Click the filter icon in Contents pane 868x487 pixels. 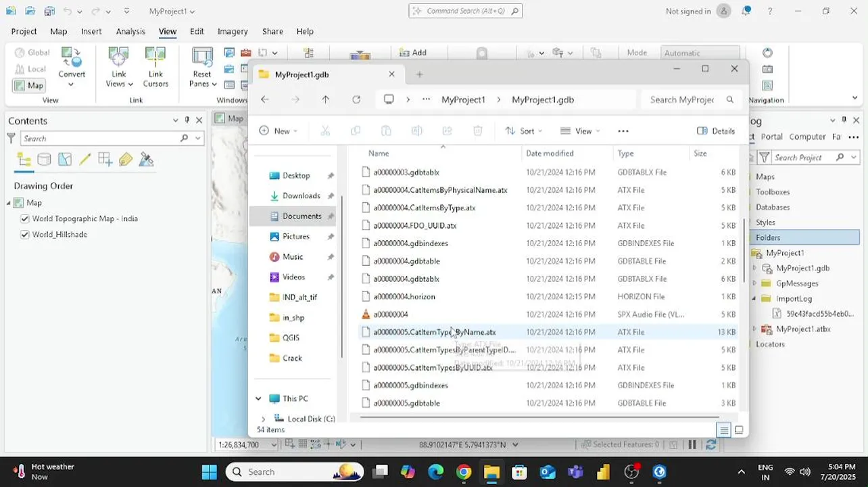point(11,138)
